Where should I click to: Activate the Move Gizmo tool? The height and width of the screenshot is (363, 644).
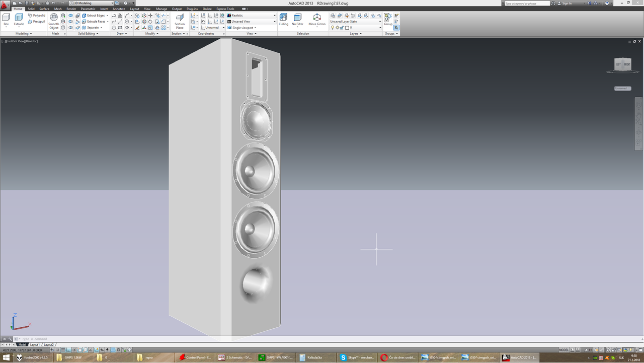[317, 20]
